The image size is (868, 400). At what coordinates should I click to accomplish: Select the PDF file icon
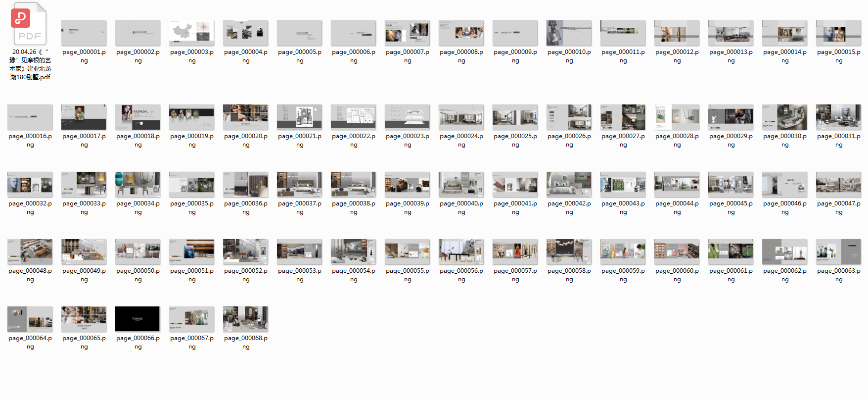coord(29,24)
